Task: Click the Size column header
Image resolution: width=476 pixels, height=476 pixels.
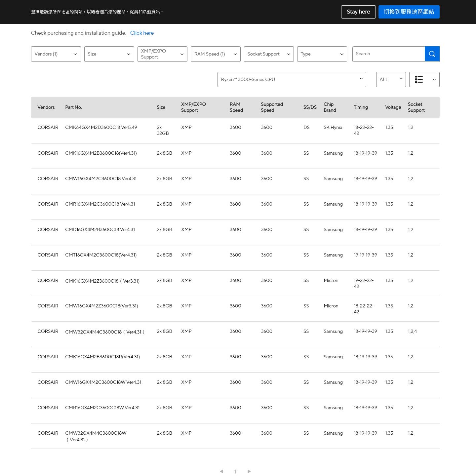Action: click(x=161, y=107)
